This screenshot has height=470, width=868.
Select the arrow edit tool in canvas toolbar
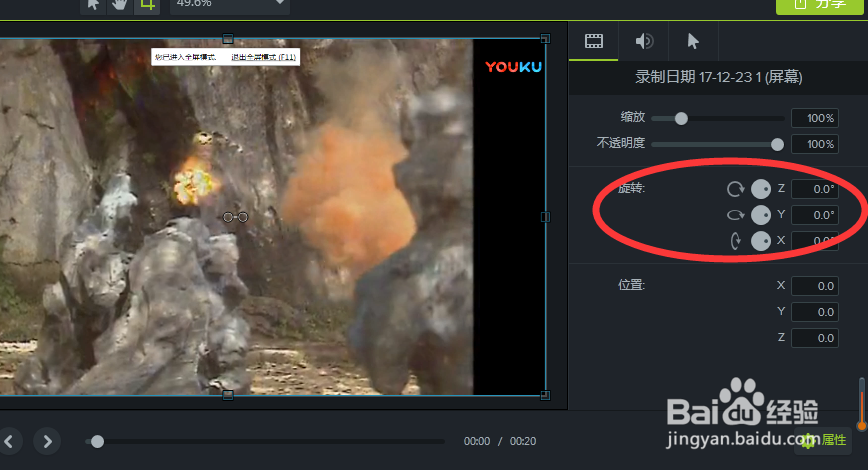[x=94, y=6]
